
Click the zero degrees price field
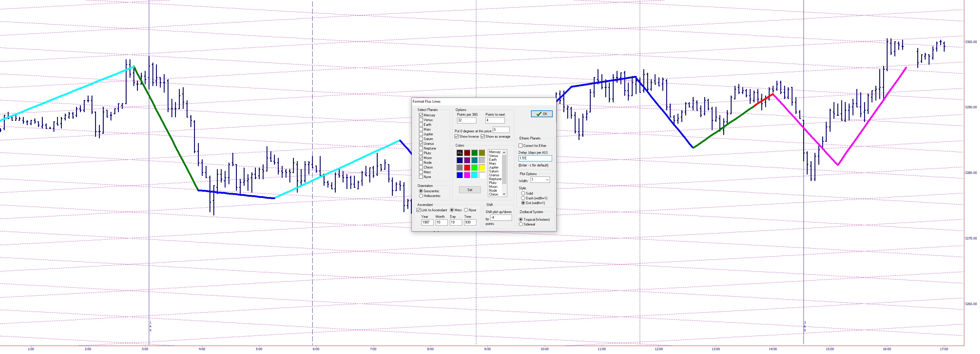pos(501,130)
